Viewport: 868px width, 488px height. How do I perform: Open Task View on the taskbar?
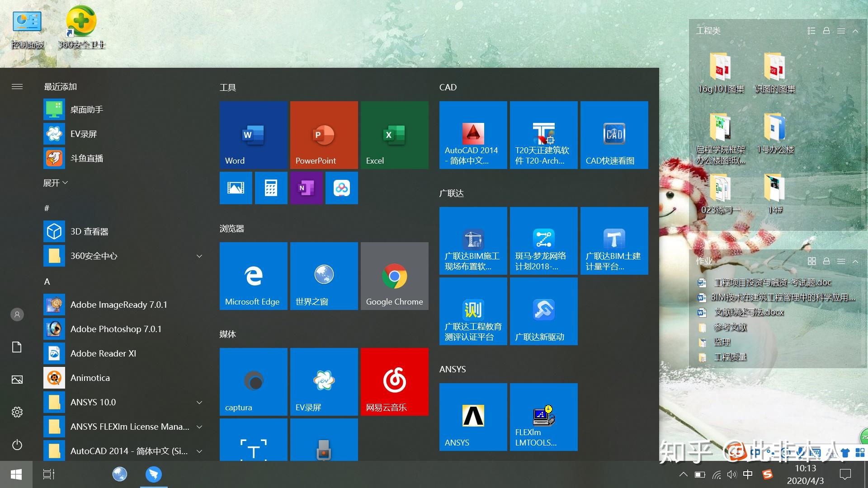49,474
